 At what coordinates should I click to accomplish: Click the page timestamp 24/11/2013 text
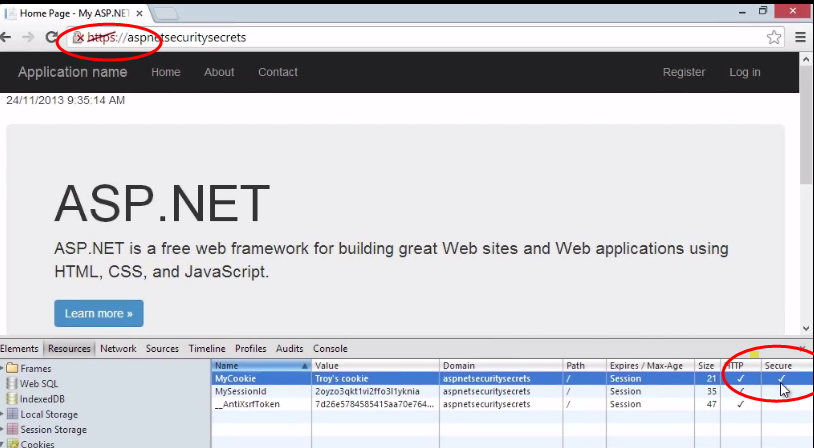pos(65,100)
